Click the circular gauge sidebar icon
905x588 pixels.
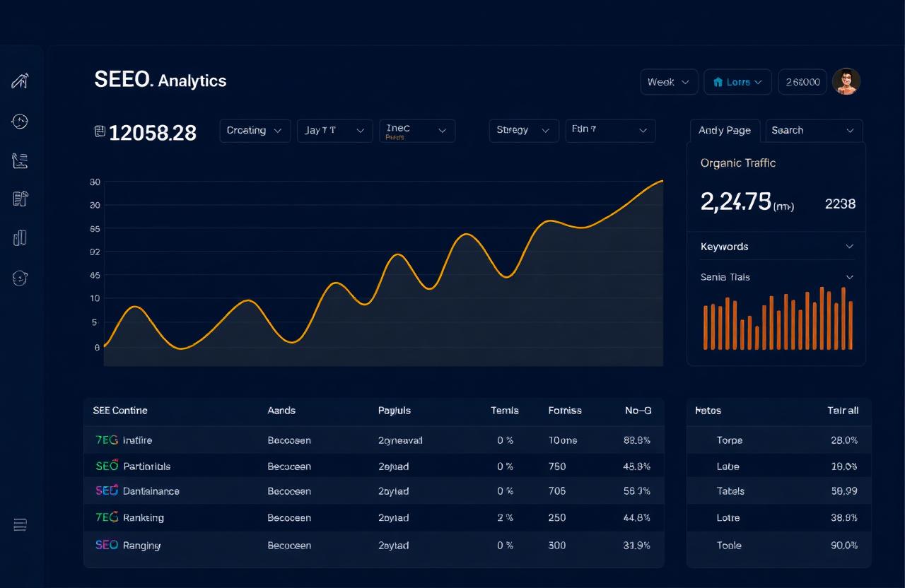click(20, 121)
